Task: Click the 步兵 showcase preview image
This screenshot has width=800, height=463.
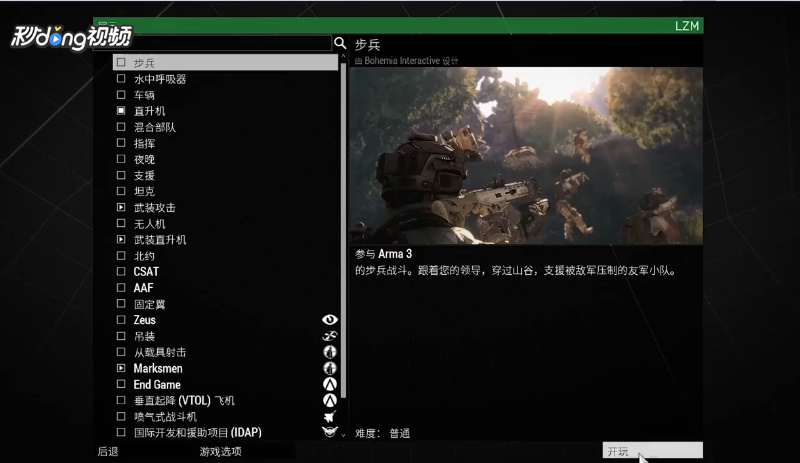Action: 526,156
